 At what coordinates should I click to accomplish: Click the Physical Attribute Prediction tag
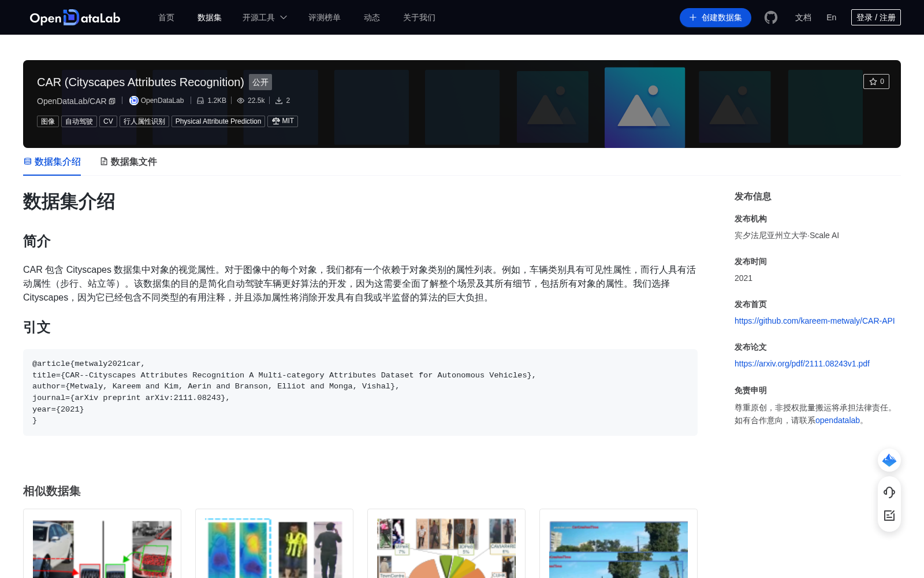tap(218, 121)
